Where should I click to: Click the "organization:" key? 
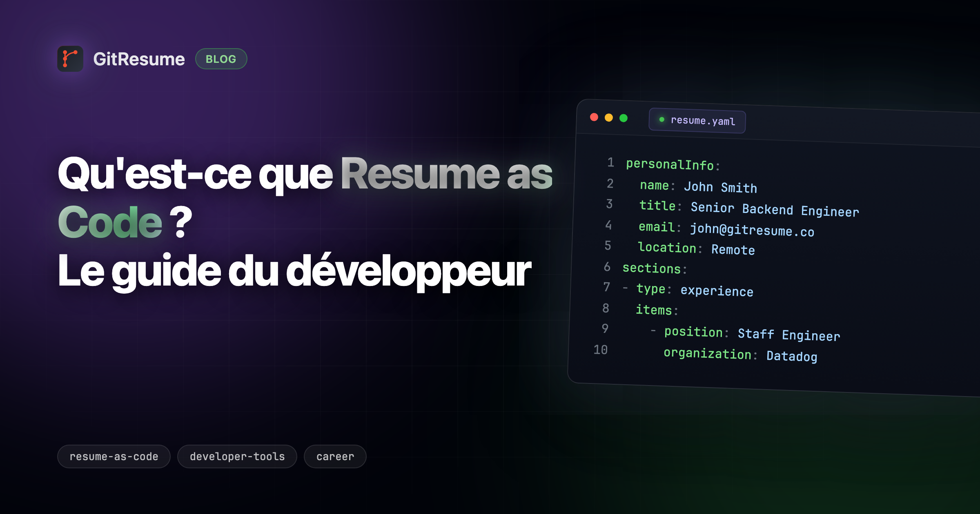coord(710,353)
